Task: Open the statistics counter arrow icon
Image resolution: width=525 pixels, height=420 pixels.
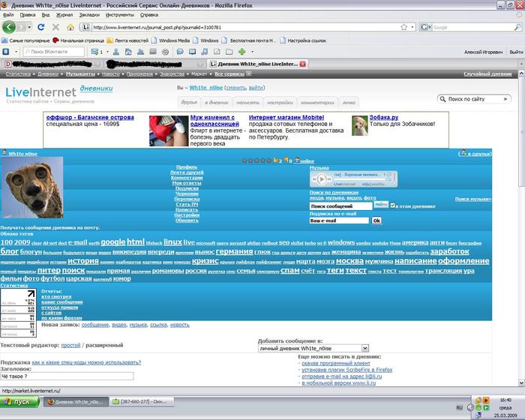Action: [31, 294]
